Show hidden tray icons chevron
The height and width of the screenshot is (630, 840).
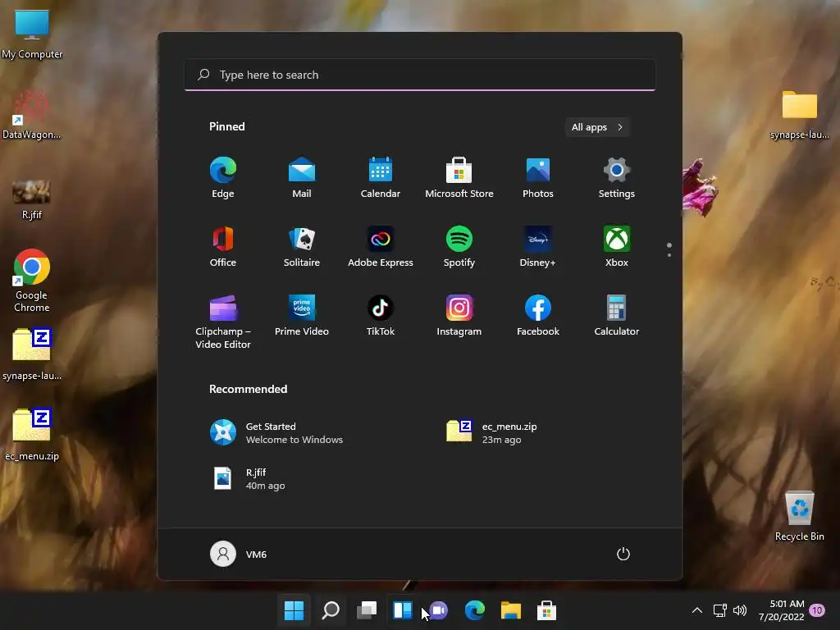tap(697, 610)
